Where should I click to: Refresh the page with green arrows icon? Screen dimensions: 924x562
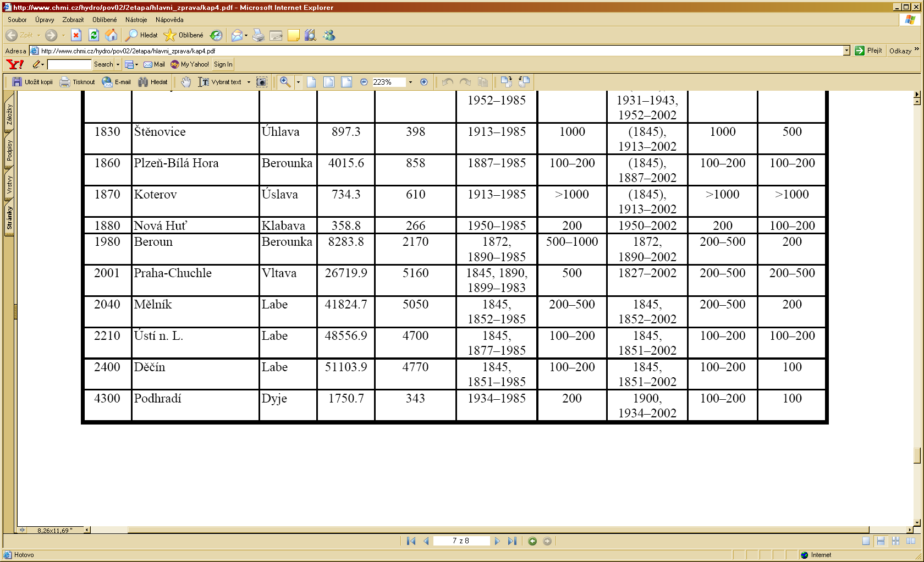[x=94, y=35]
